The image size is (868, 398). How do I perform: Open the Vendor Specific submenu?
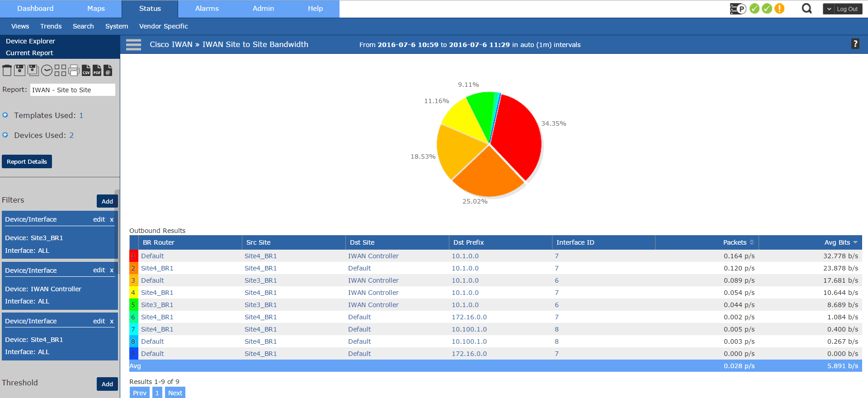pyautogui.click(x=163, y=26)
